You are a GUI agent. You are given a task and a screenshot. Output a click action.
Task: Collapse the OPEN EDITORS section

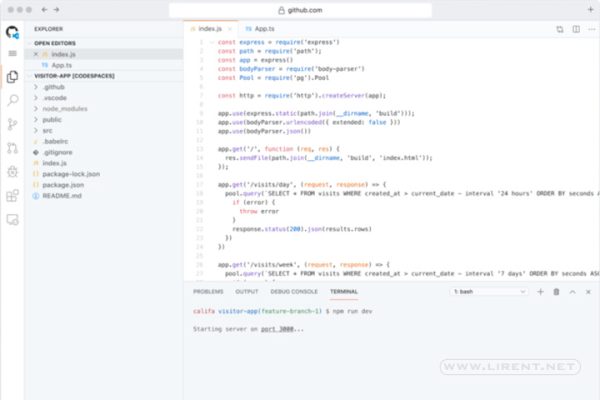tap(55, 43)
